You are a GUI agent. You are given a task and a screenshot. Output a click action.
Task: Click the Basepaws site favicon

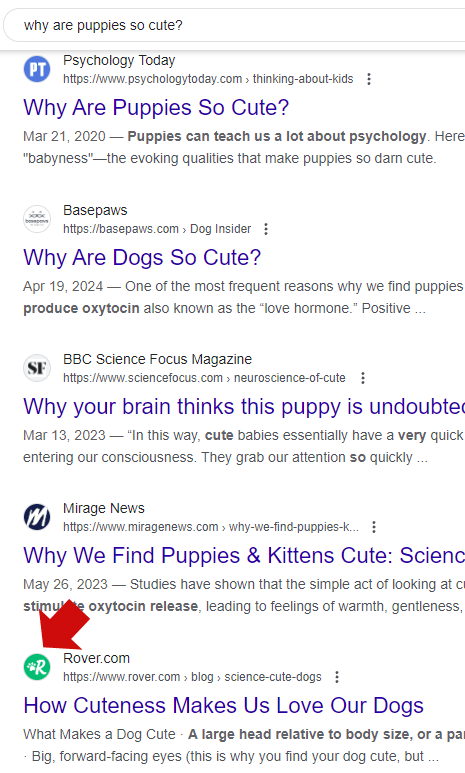(37, 219)
